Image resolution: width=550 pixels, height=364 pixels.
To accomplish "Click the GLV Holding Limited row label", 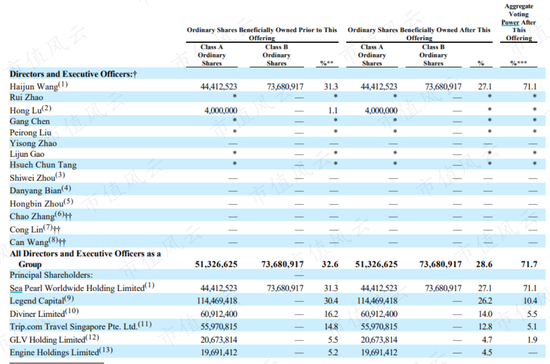I will coord(54,339).
